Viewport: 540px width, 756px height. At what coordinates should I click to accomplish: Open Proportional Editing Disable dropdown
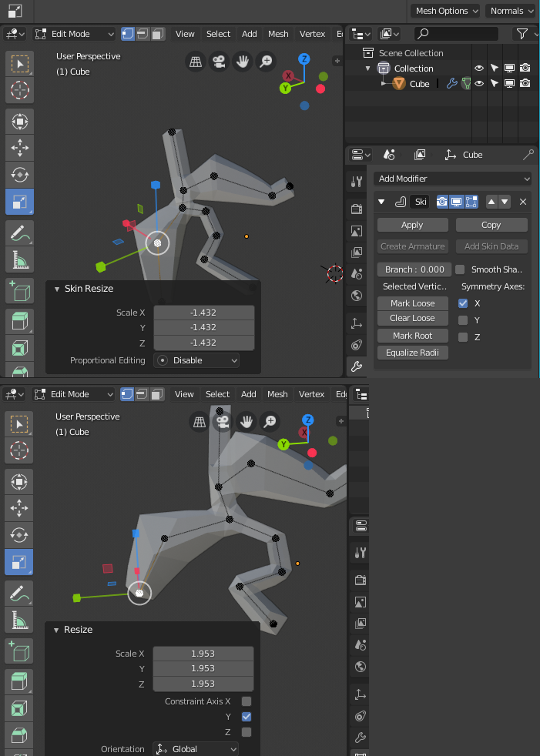click(x=196, y=360)
